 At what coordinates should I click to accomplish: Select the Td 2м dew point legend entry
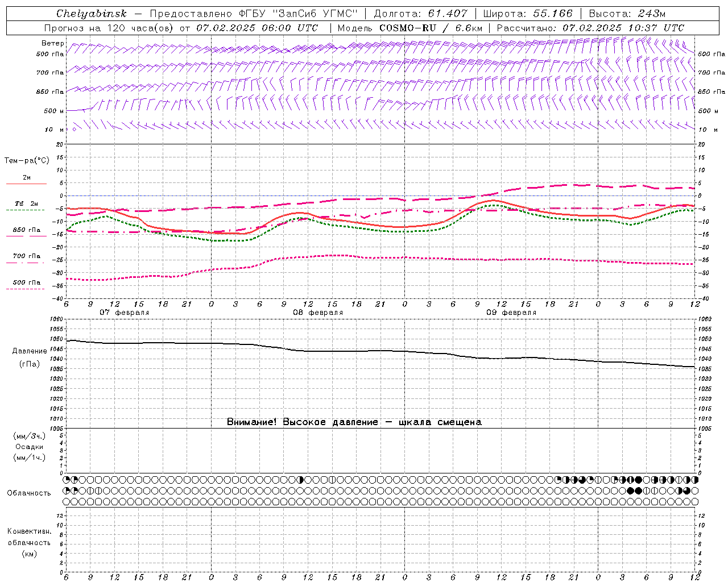click(27, 203)
